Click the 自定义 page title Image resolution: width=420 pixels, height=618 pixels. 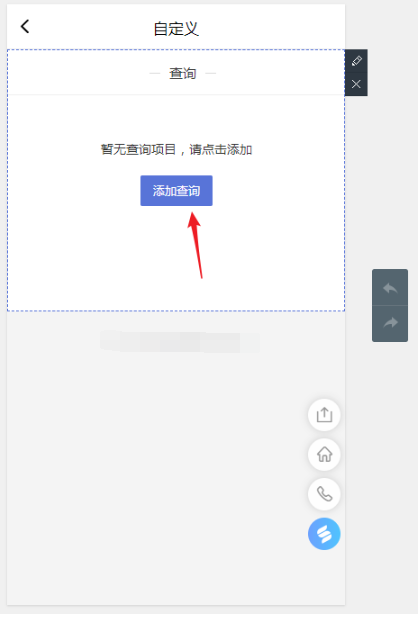pyautogui.click(x=176, y=29)
